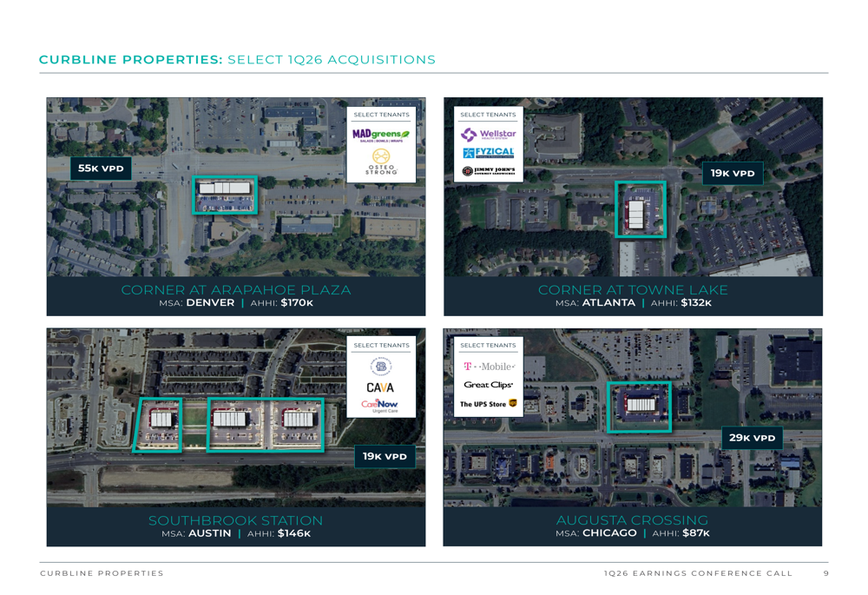Click the 19K VPD label on Towne Lake

pos(733,174)
